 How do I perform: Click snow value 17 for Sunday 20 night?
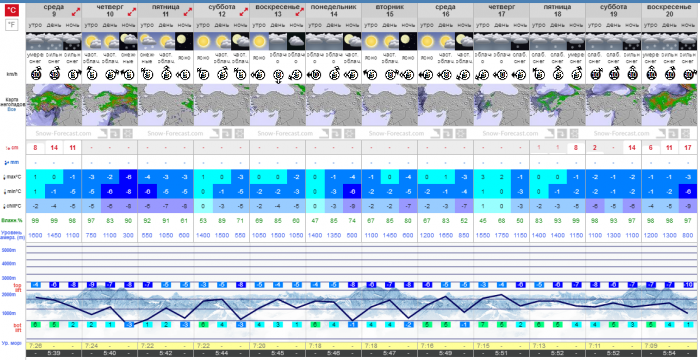point(688,148)
